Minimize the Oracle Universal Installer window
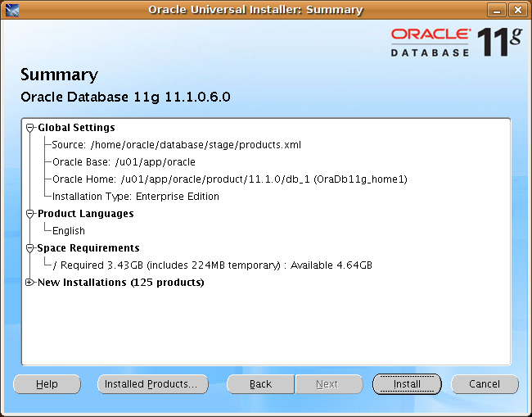 497,10
